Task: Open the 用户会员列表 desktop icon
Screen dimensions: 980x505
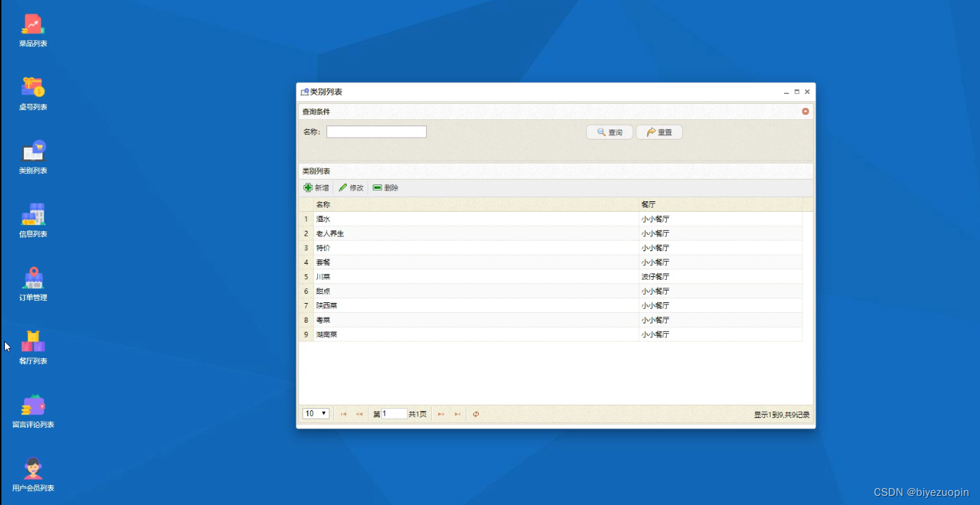Action: coord(33,475)
